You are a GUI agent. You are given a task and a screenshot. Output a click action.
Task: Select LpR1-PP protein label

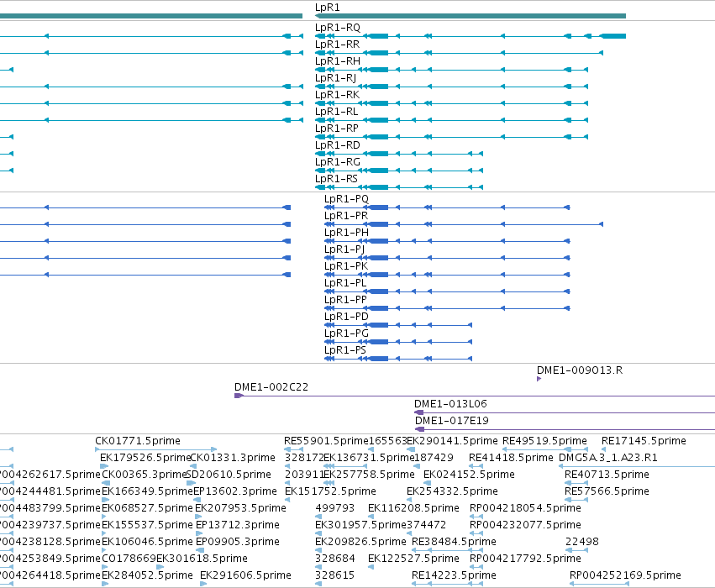(345, 300)
